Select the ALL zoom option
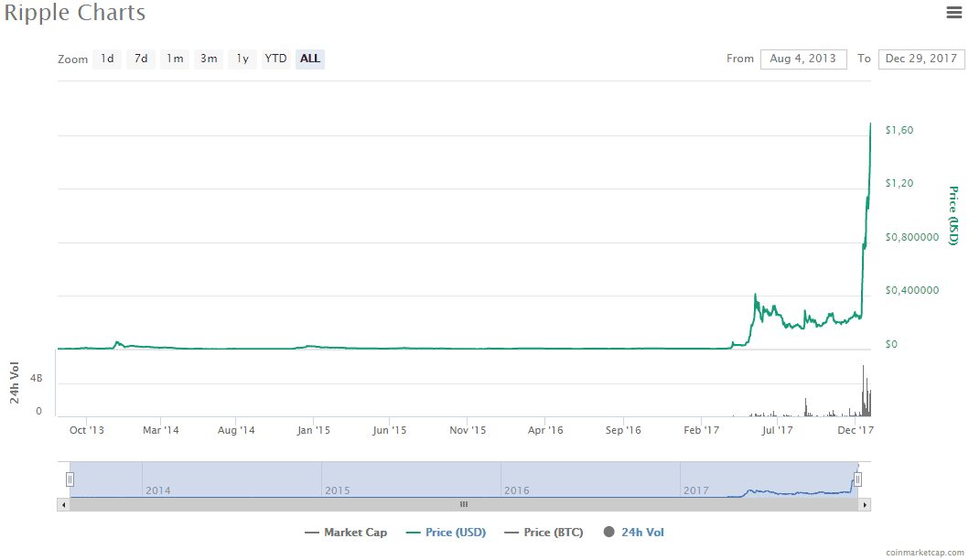Screen dimensions: 969x560 click(310, 59)
